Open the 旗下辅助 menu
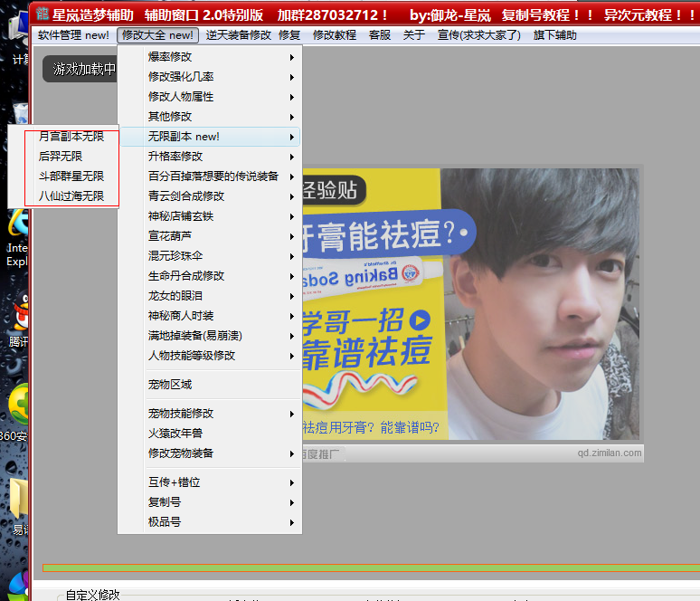Viewport: 700px width, 601px height. (554, 35)
